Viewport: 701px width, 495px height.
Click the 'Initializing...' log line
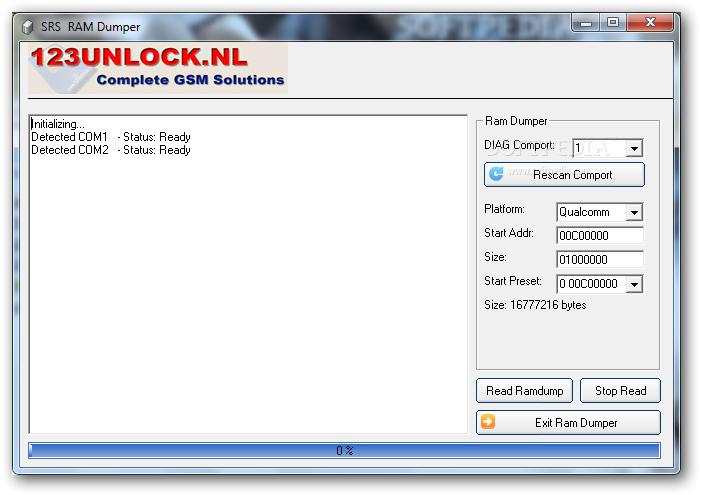point(58,124)
